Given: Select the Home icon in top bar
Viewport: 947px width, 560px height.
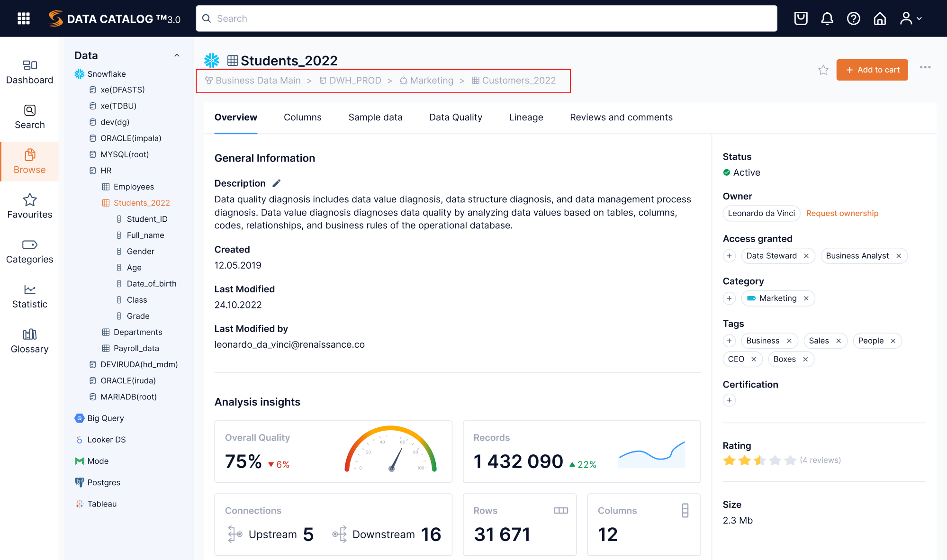Looking at the screenshot, I should 879,18.
